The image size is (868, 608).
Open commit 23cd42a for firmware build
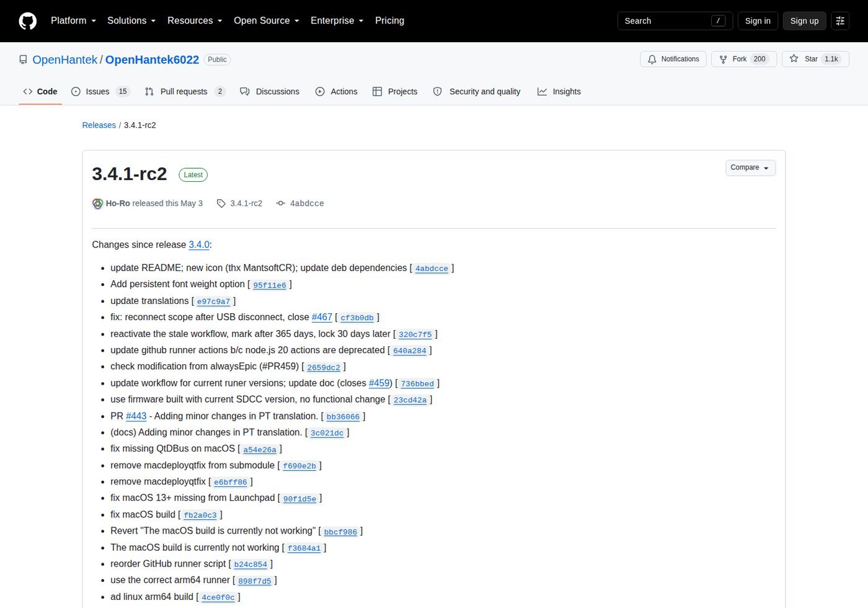[410, 400]
